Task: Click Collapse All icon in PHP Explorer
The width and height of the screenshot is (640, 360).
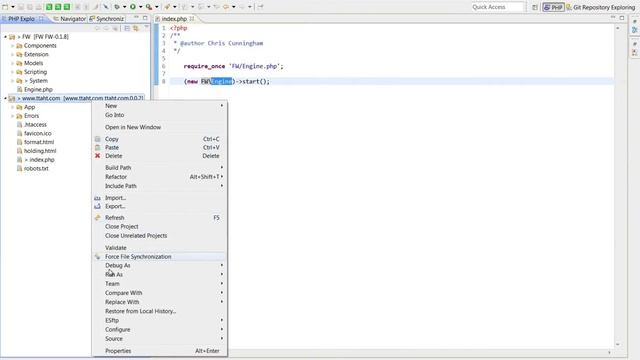Action: click(127, 28)
